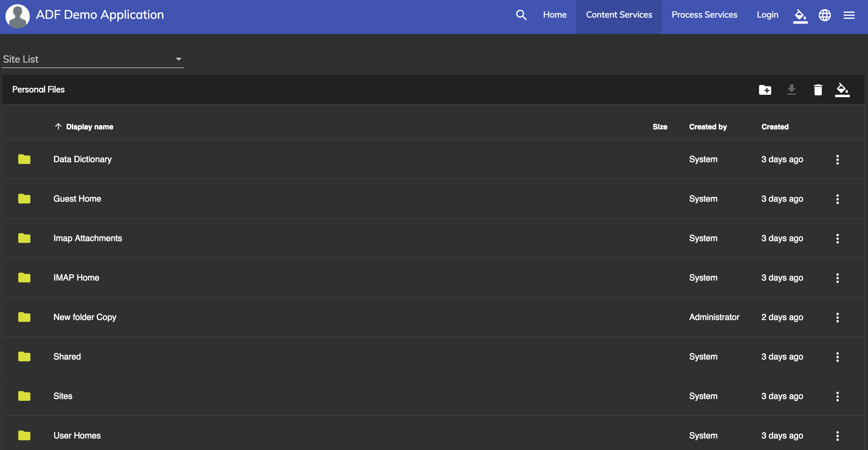Select the Shared folder name
This screenshot has width=868, height=450.
(x=67, y=356)
